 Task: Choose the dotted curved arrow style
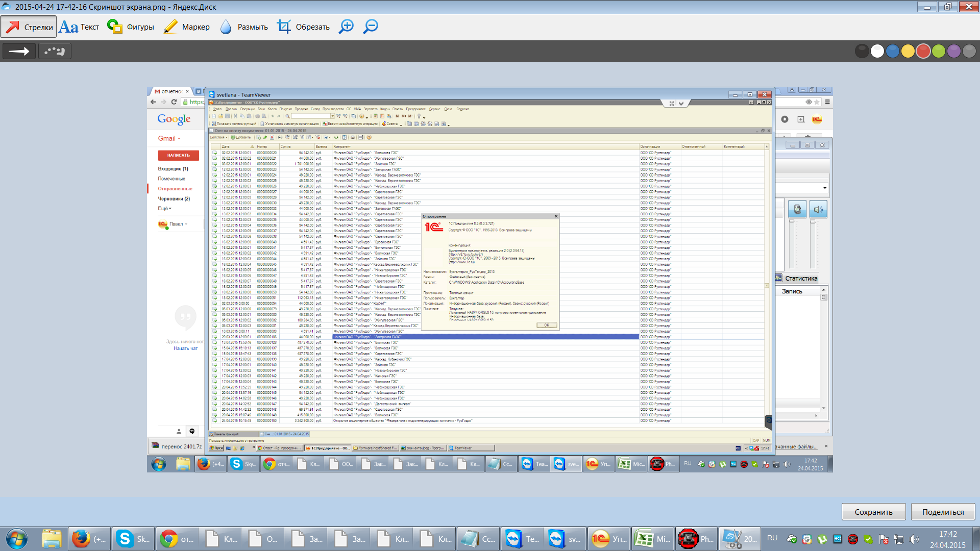coord(54,51)
